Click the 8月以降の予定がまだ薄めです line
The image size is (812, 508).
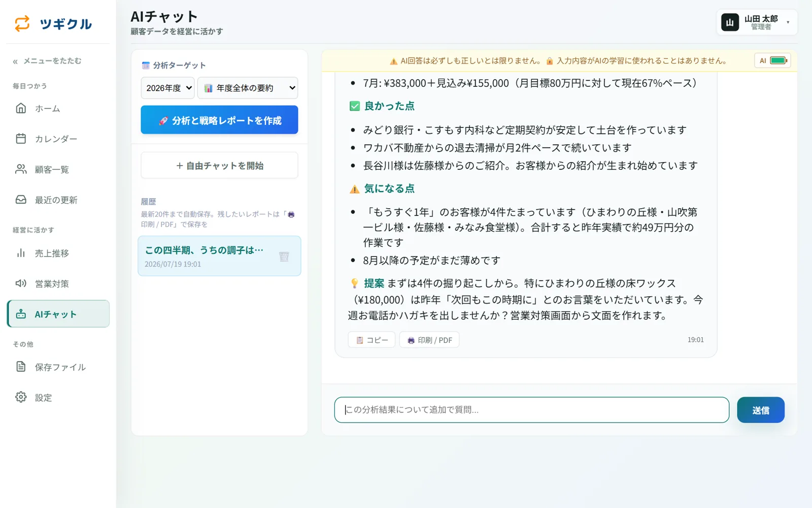click(432, 261)
